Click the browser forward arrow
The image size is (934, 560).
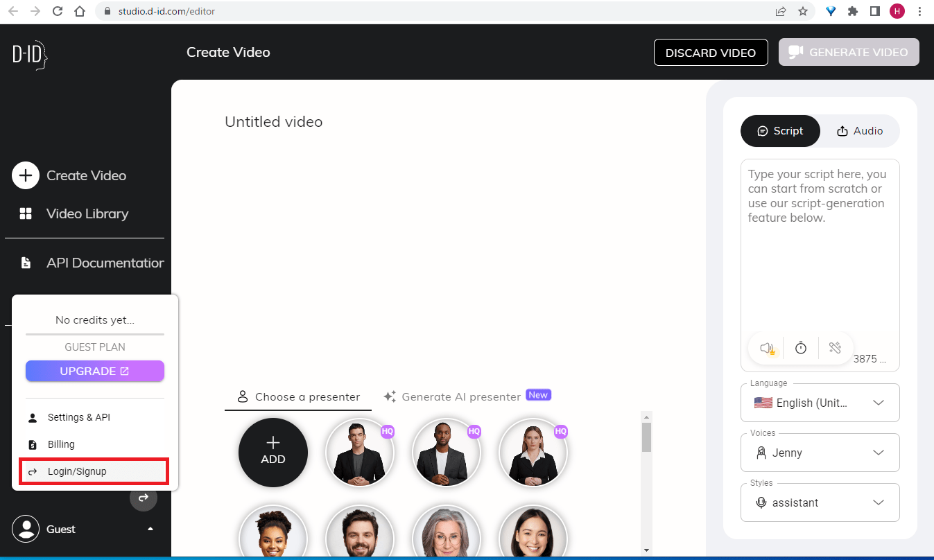click(x=35, y=11)
